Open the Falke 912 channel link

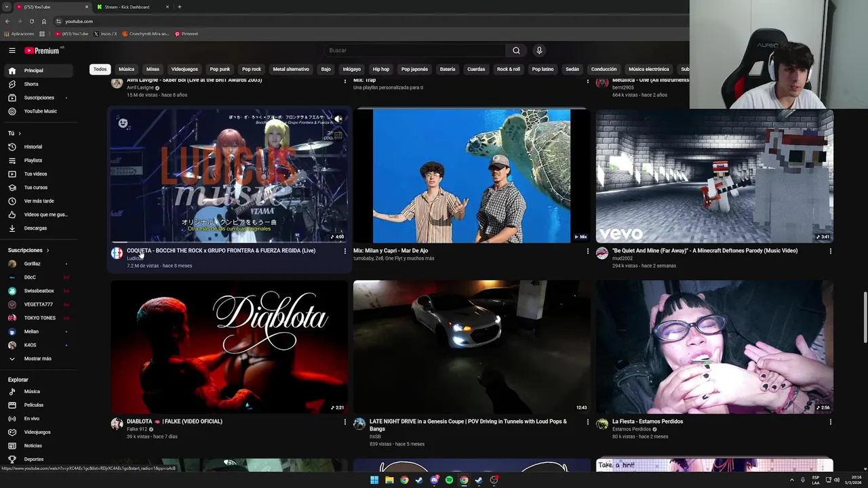click(137, 429)
